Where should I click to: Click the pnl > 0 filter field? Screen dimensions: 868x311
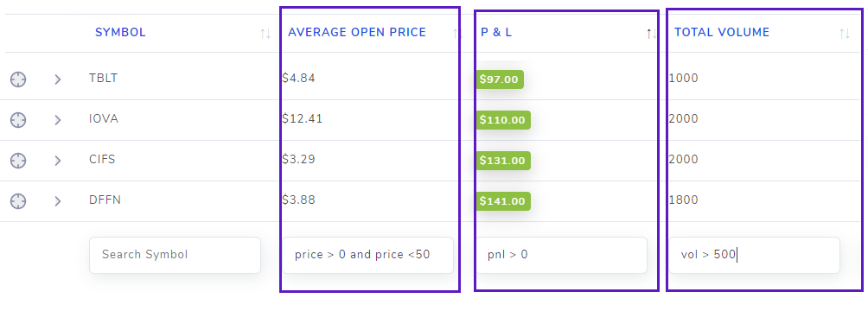click(561, 255)
